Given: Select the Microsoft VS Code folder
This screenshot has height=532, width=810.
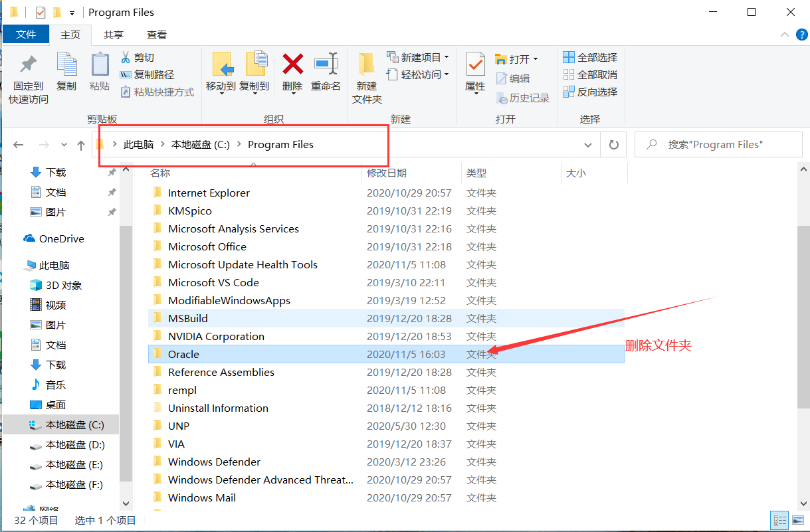Looking at the screenshot, I should (386, 283).
